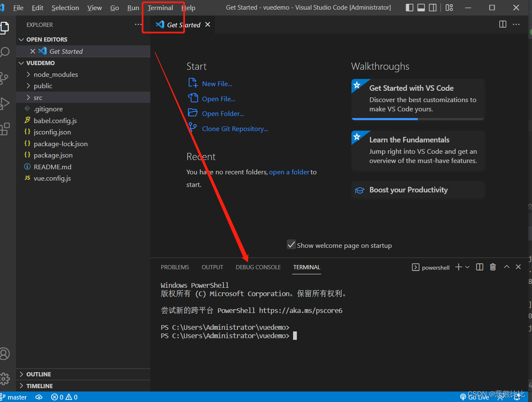Open Boost your Productivity walkthrough
532x402 pixels.
[418, 190]
